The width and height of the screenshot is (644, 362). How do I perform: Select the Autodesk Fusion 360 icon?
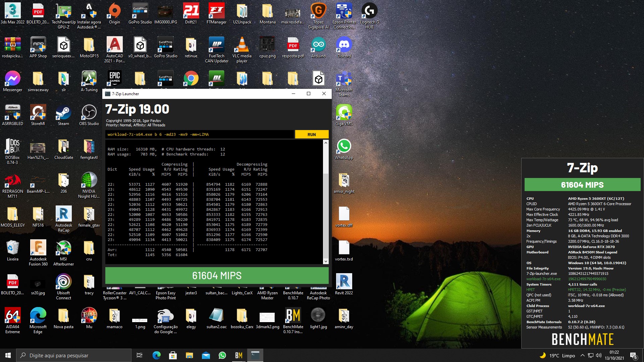[x=38, y=253]
